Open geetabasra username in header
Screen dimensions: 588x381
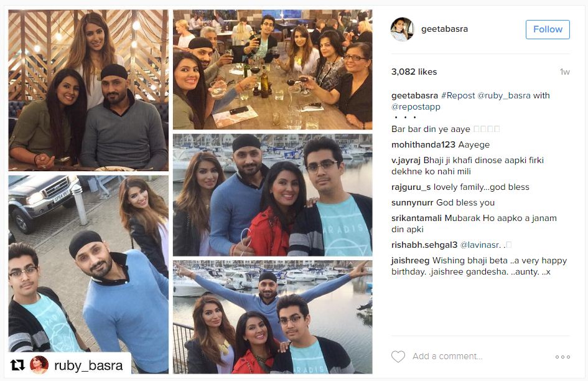click(x=444, y=29)
